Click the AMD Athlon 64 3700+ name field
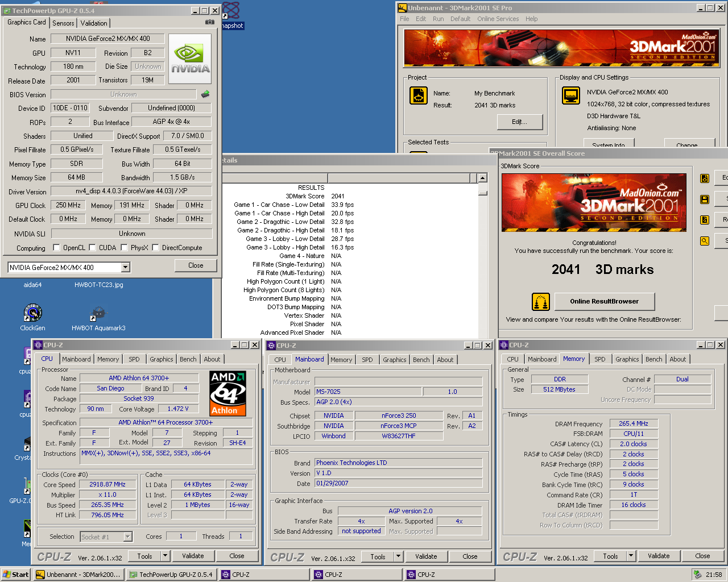Image resolution: width=728 pixels, height=582 pixels. click(x=139, y=378)
